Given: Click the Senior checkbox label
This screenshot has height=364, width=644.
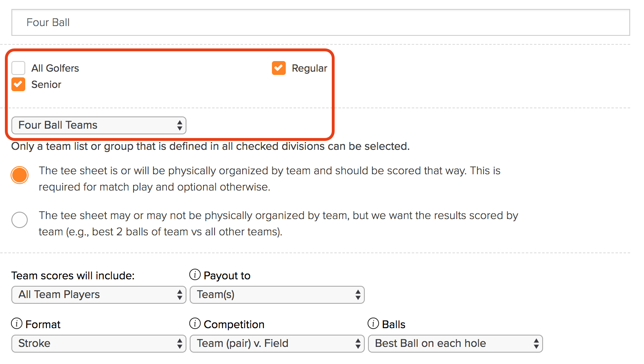Looking at the screenshot, I should [x=46, y=85].
